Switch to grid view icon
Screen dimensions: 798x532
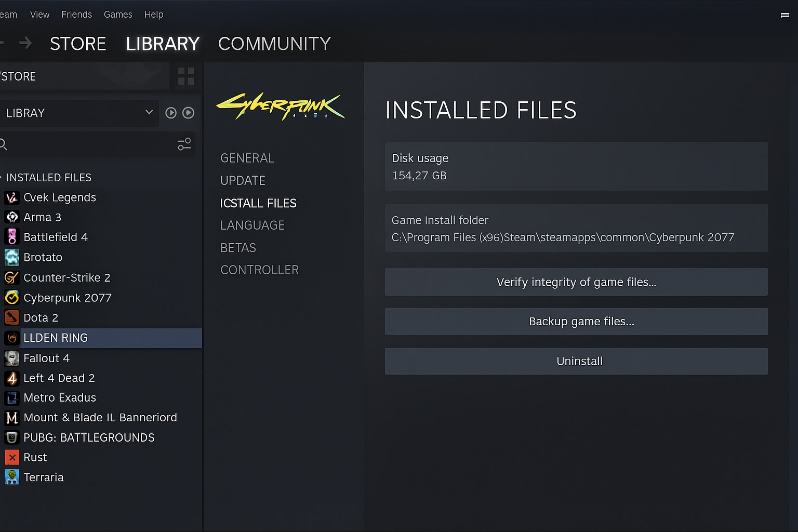tap(186, 76)
